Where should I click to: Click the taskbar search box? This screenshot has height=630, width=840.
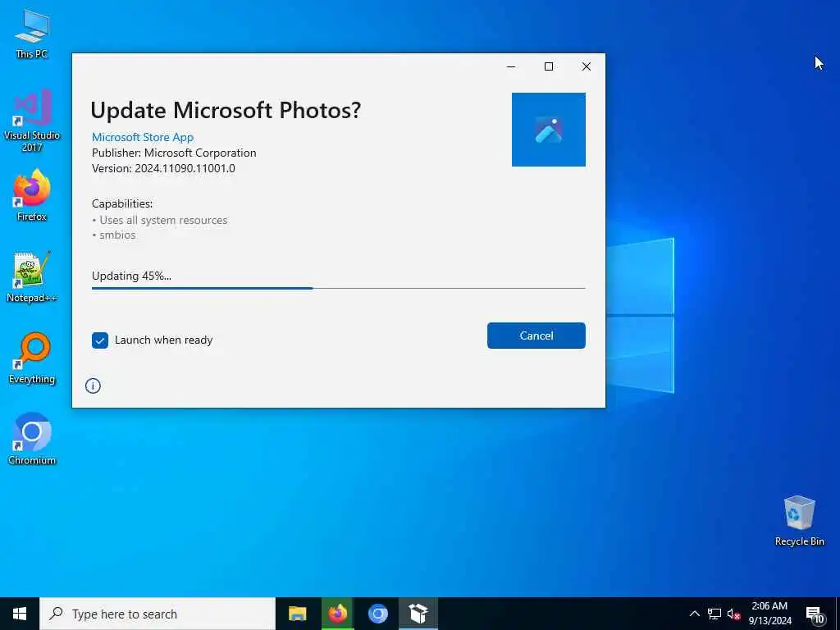[x=157, y=614]
